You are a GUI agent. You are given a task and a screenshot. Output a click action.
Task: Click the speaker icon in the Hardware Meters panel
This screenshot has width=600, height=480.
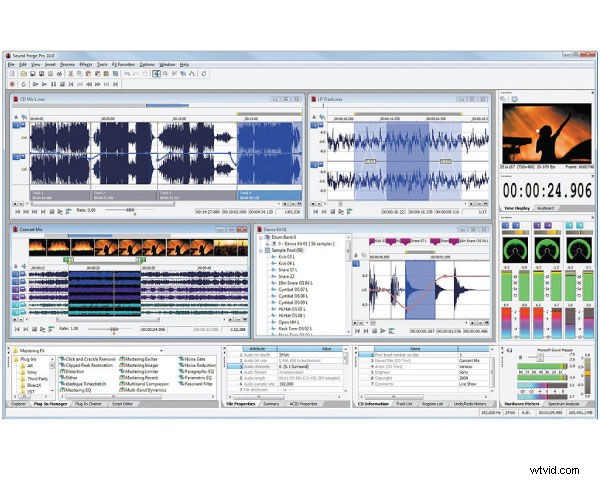point(509,350)
